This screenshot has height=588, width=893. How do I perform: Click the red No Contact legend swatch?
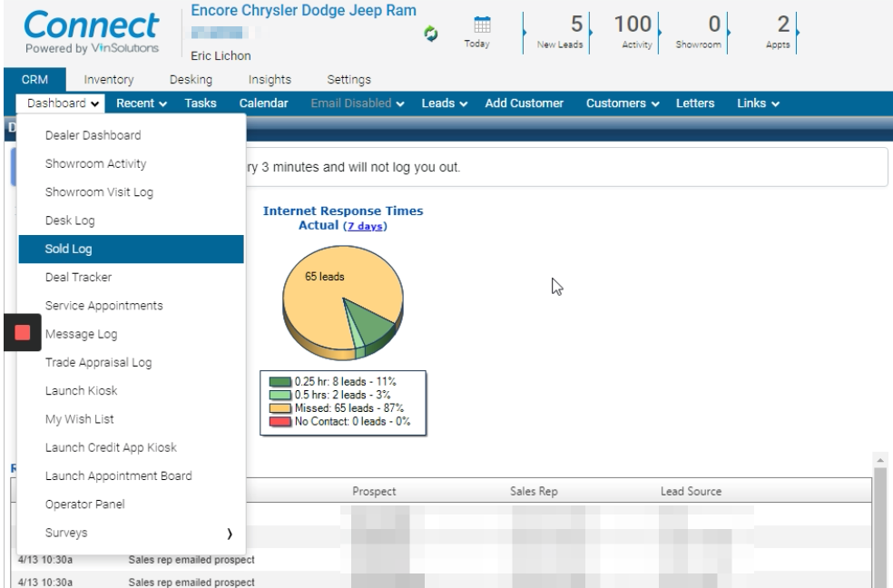(280, 422)
